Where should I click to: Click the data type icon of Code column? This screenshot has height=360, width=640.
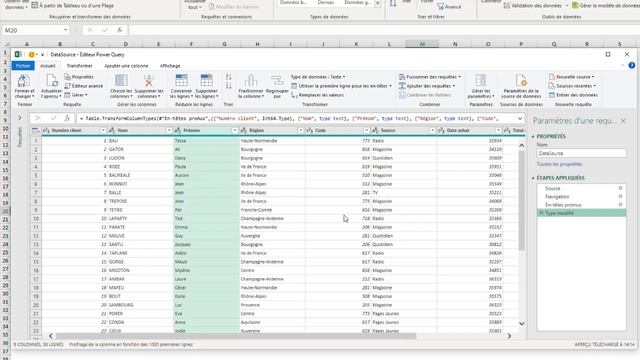click(309, 130)
